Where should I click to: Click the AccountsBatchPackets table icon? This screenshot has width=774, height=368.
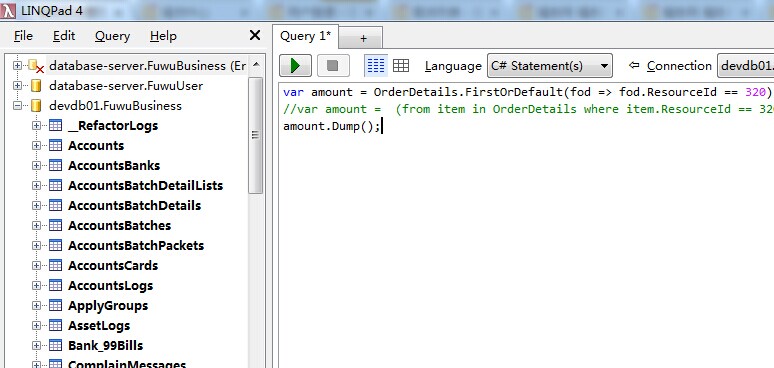[55, 245]
